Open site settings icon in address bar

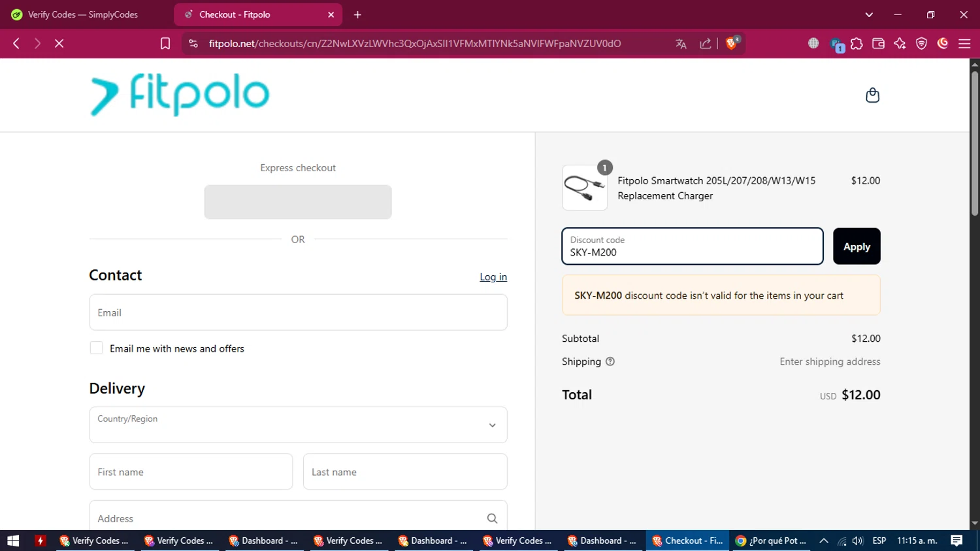193,43
